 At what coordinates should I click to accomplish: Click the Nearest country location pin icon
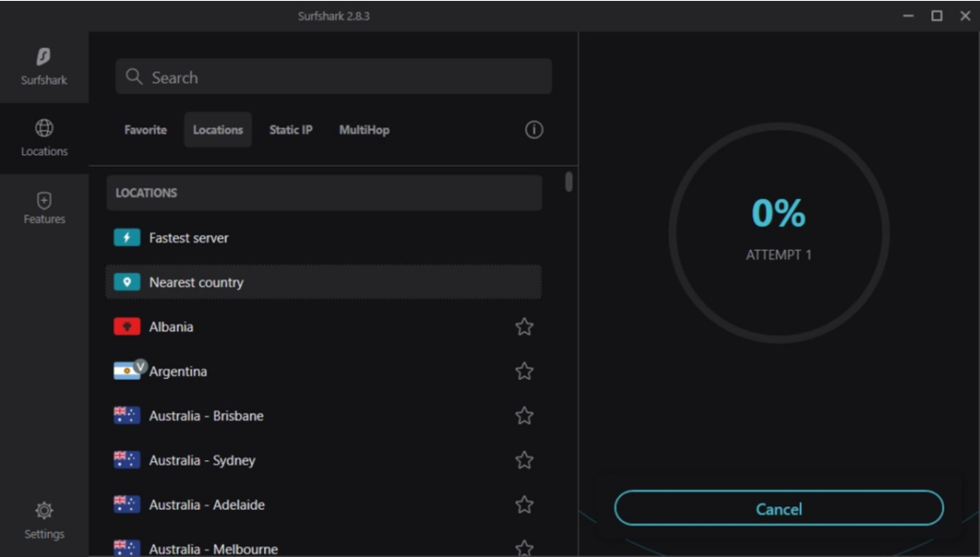(x=125, y=281)
